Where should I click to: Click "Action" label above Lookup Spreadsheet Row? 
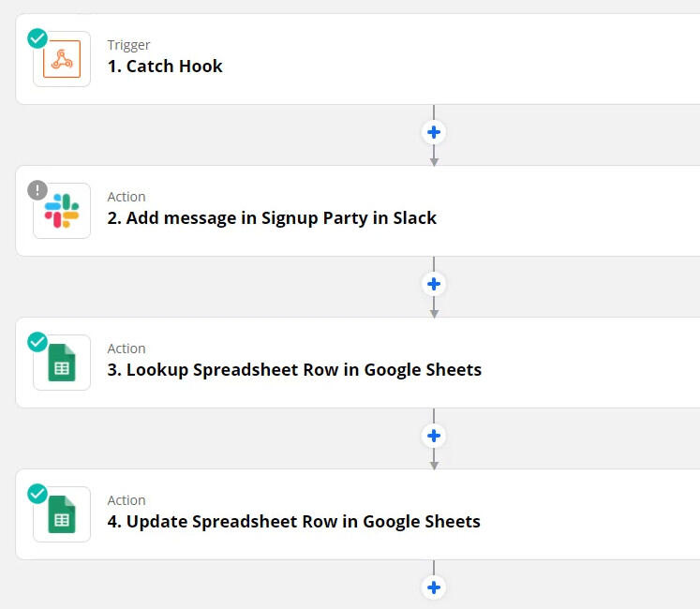tap(127, 349)
